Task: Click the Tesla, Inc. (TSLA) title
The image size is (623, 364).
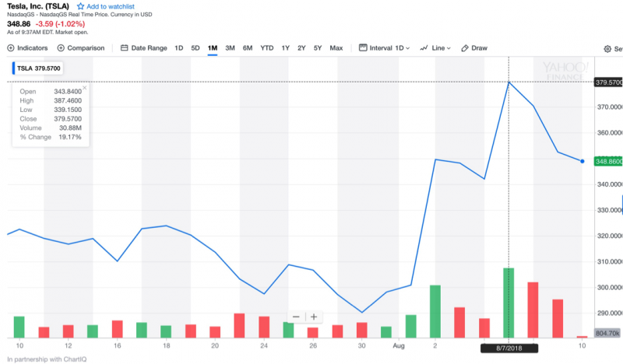Action: (x=38, y=6)
